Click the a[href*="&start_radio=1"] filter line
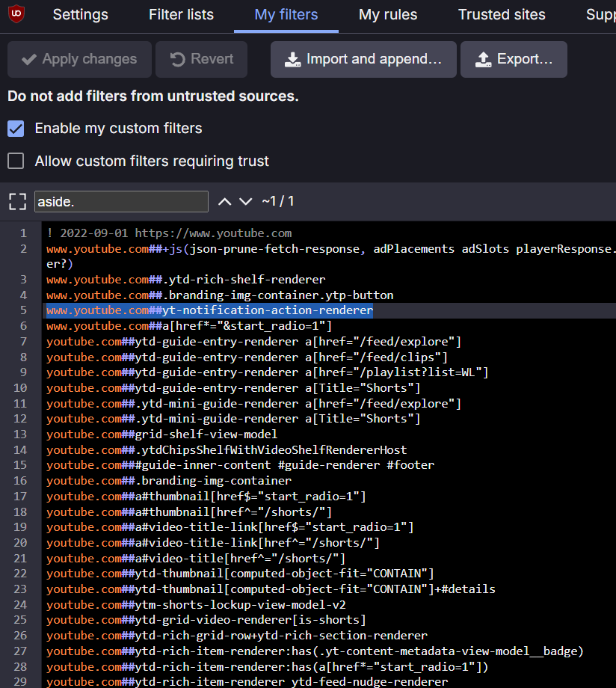This screenshot has height=688, width=616. [x=189, y=326]
